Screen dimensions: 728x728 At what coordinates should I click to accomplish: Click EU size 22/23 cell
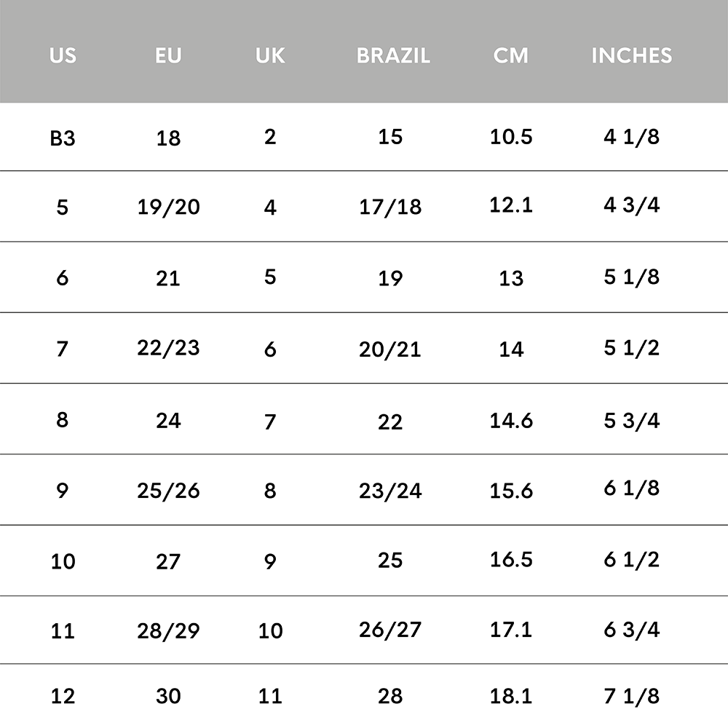[x=168, y=348]
